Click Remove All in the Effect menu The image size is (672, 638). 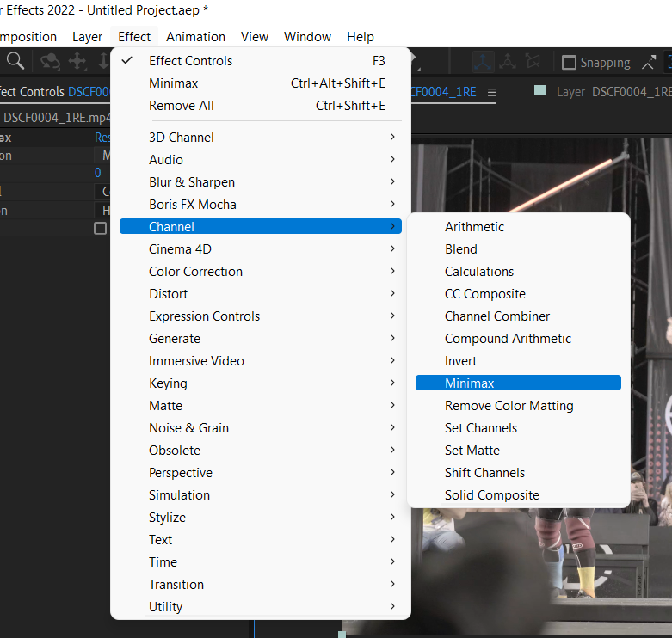[x=182, y=106]
